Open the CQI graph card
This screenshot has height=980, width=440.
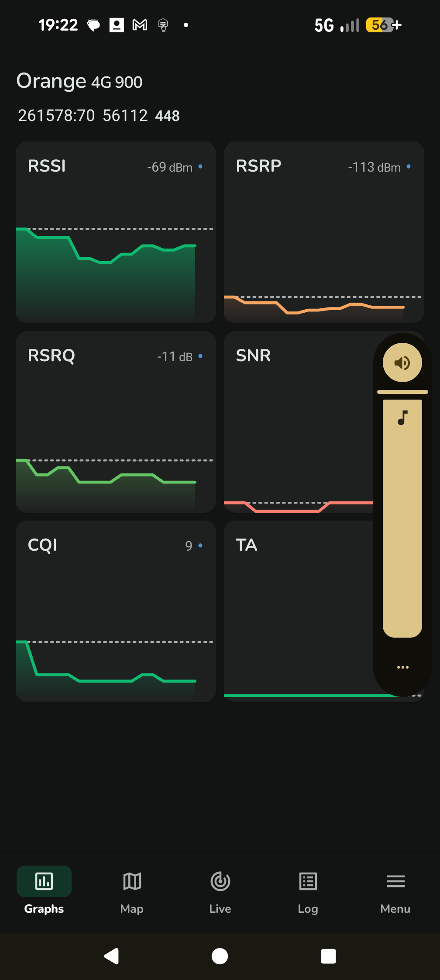point(116,611)
